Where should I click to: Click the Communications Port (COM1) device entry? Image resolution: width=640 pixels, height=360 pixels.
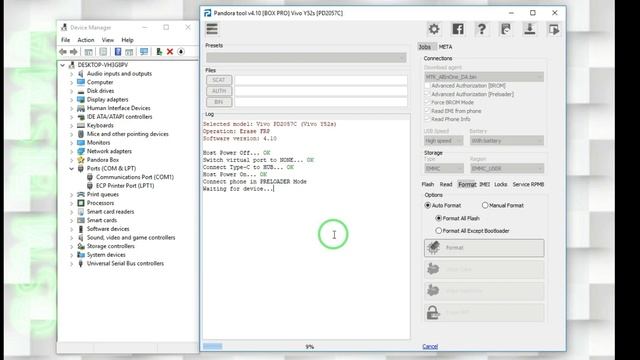pyautogui.click(x=135, y=177)
